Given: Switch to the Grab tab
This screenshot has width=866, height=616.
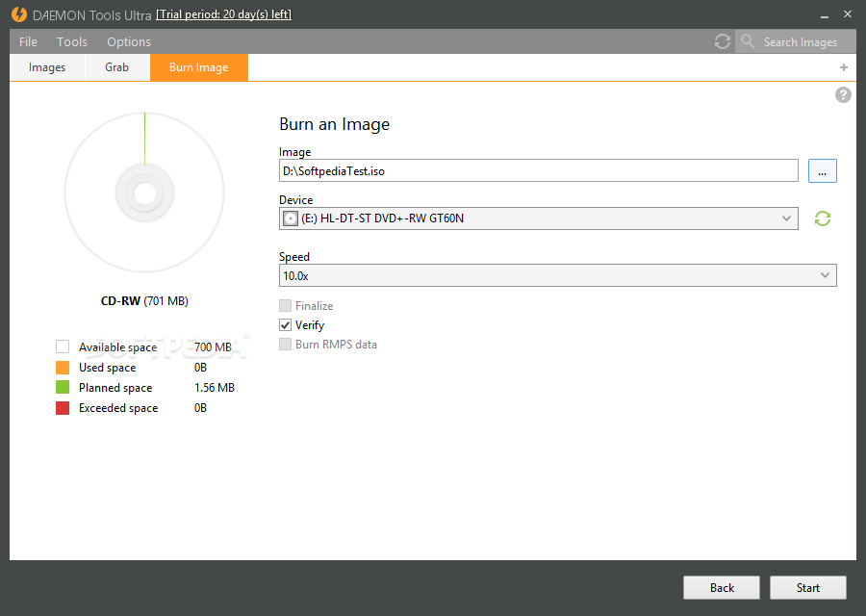Looking at the screenshot, I should pos(116,67).
